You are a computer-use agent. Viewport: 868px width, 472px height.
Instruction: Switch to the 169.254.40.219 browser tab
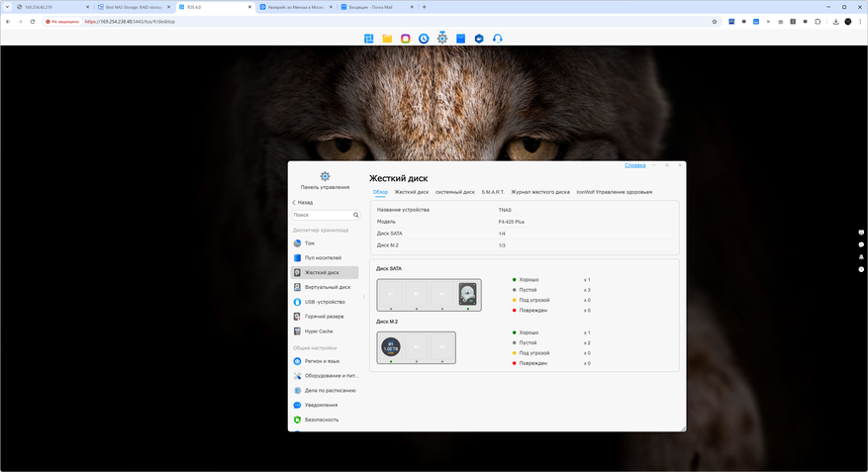pyautogui.click(x=52, y=7)
